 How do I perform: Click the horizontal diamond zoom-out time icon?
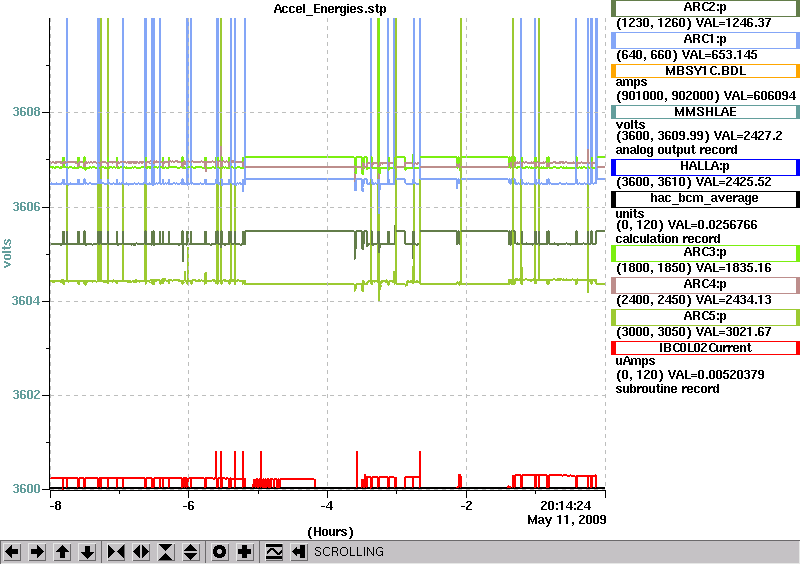coord(141,552)
